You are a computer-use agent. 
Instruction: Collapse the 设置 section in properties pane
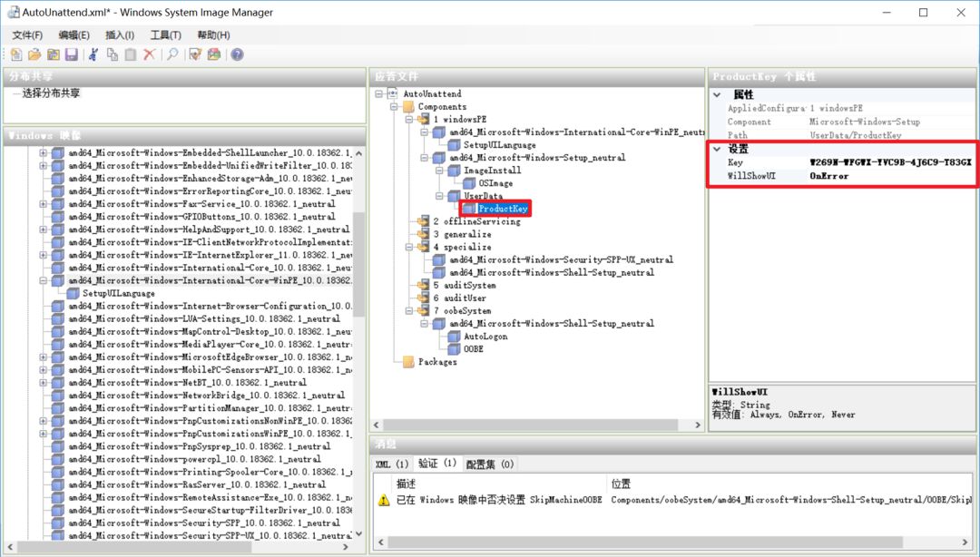(x=717, y=149)
